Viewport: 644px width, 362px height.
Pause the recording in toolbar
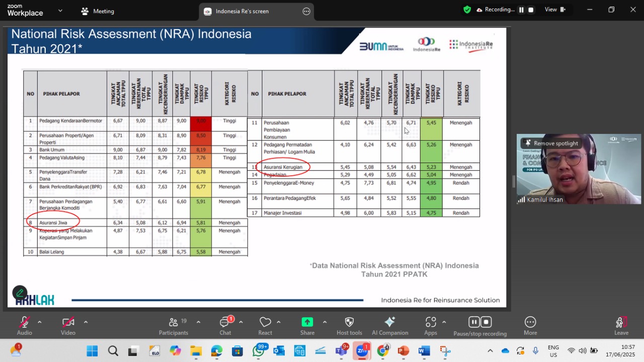(x=474, y=322)
